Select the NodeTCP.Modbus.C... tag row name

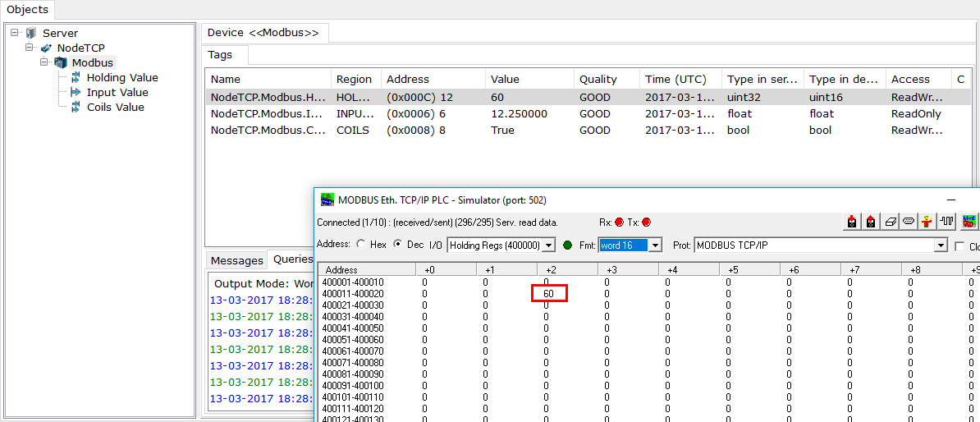[x=267, y=130]
